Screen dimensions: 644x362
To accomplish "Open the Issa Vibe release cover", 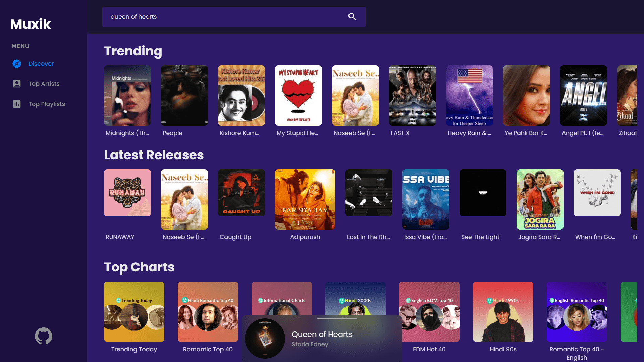I will pyautogui.click(x=426, y=199).
